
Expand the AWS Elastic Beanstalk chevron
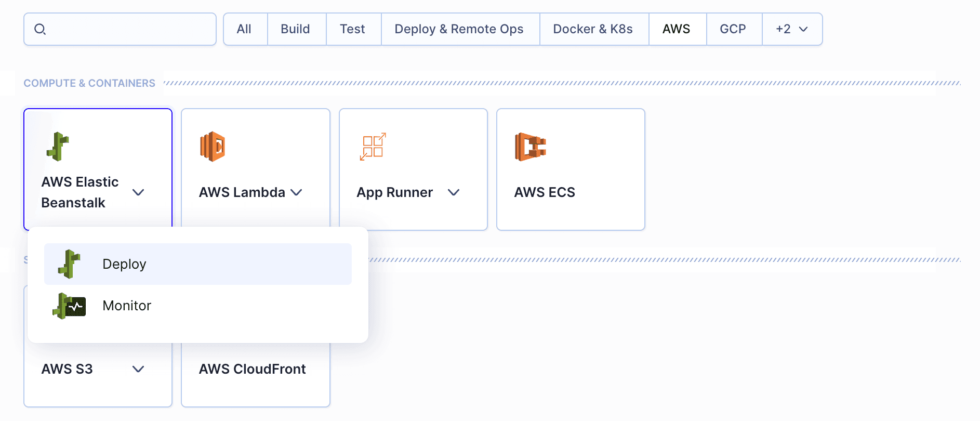coord(138,192)
